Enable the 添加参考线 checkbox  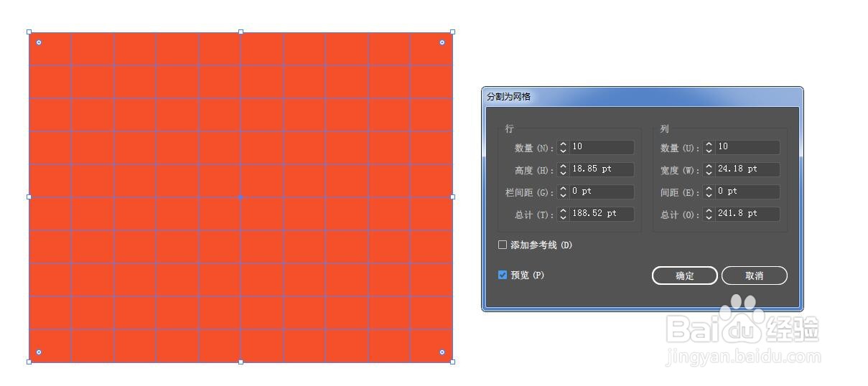tap(503, 245)
